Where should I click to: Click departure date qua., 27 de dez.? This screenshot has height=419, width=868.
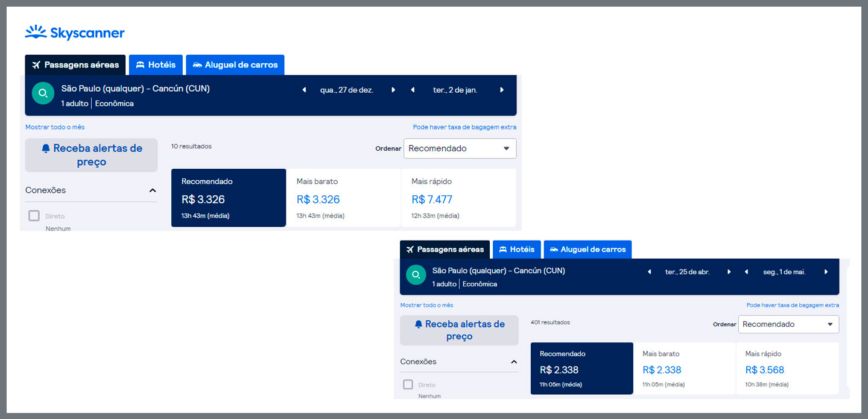pos(347,90)
